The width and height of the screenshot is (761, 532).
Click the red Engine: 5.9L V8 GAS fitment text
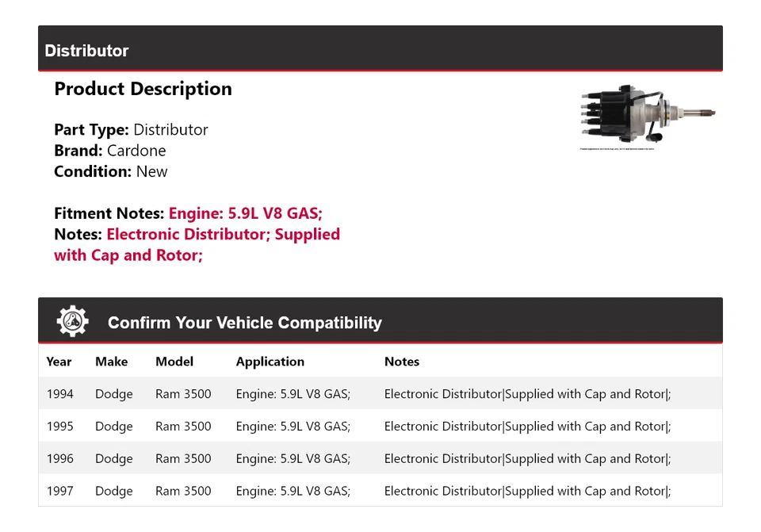(x=245, y=213)
